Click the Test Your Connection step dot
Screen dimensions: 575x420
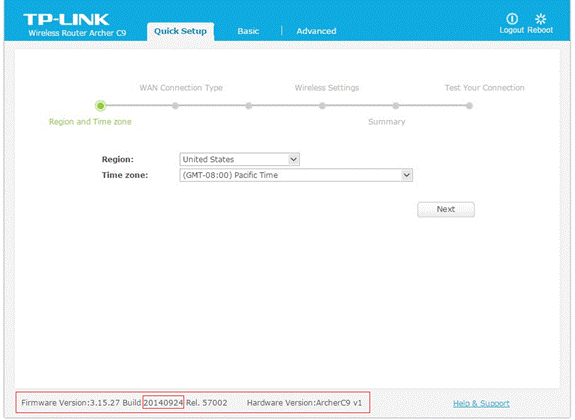[469, 106]
